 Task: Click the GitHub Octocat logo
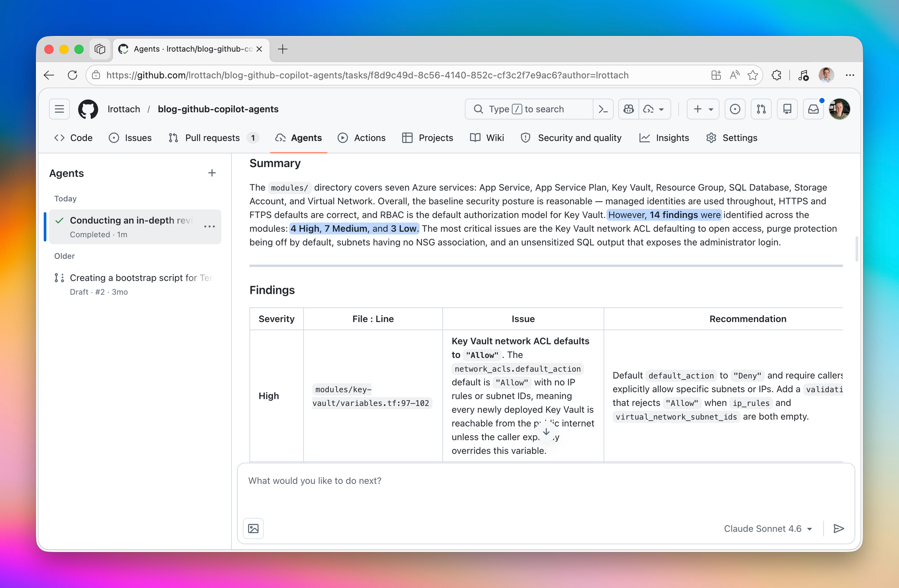tap(88, 109)
